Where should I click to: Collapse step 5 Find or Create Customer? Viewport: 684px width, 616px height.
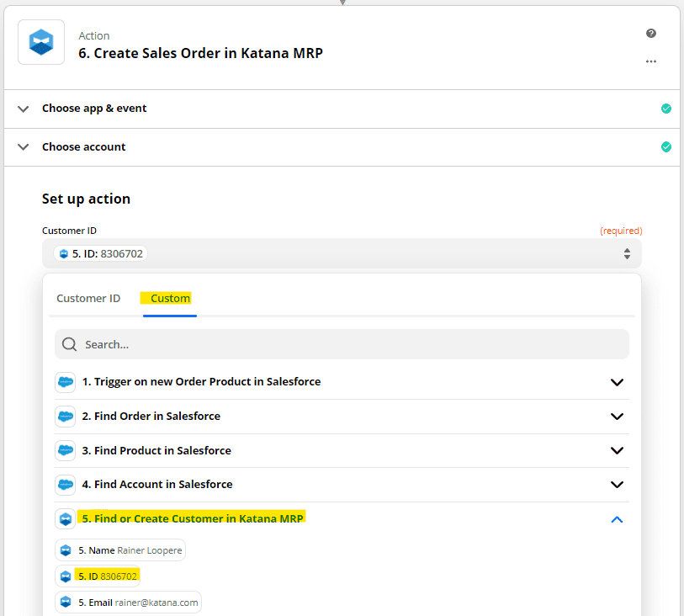pyautogui.click(x=617, y=519)
